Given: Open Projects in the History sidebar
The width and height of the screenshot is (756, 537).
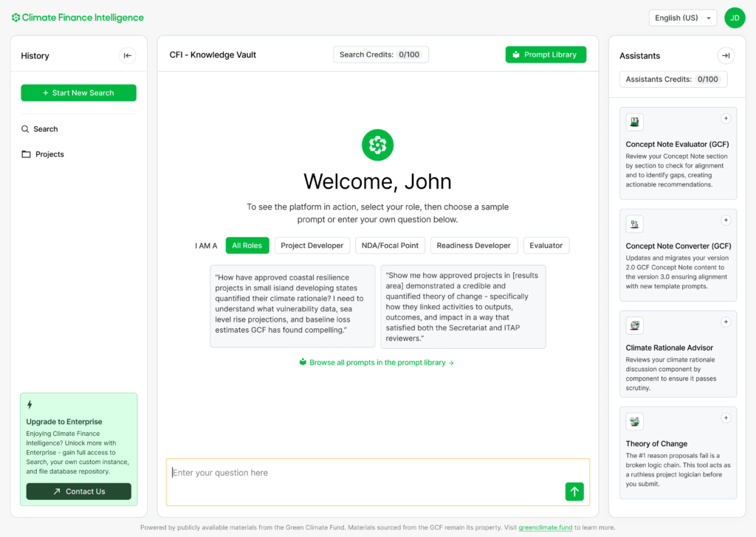Looking at the screenshot, I should [49, 154].
